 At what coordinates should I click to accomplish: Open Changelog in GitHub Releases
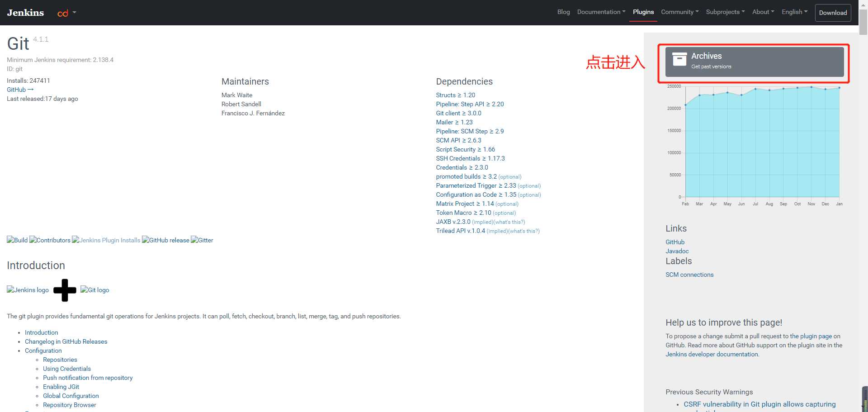click(66, 341)
